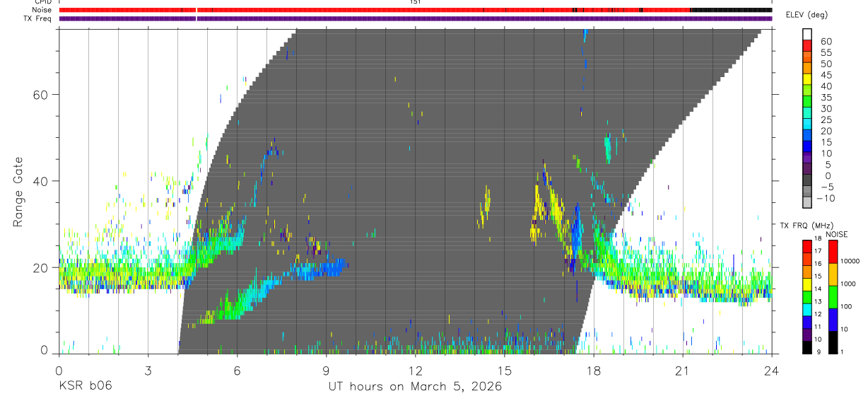Click the '6' tick label on UT axis
Screen dimensions: 868x401
click(x=237, y=371)
